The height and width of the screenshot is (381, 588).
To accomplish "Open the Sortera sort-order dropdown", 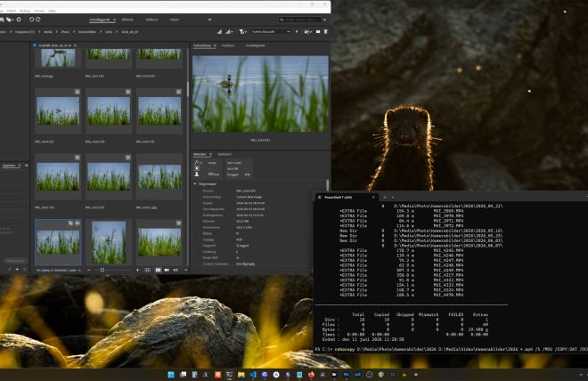I will click(271, 32).
